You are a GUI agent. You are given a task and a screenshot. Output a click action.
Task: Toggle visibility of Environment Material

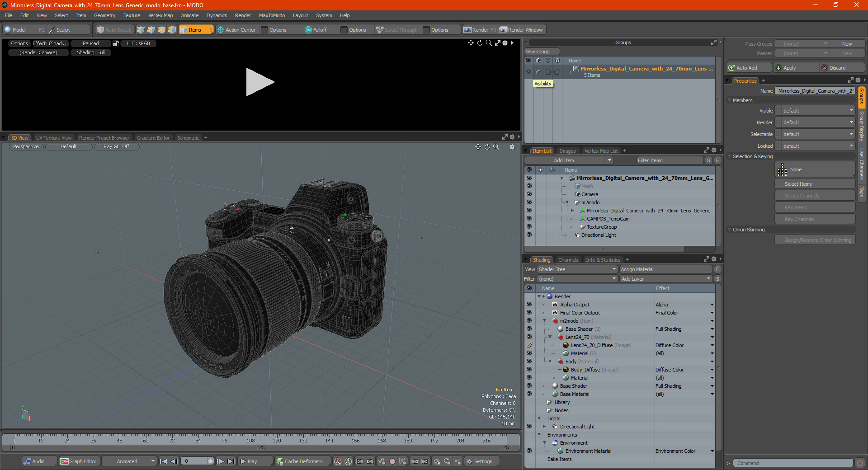pyautogui.click(x=529, y=451)
